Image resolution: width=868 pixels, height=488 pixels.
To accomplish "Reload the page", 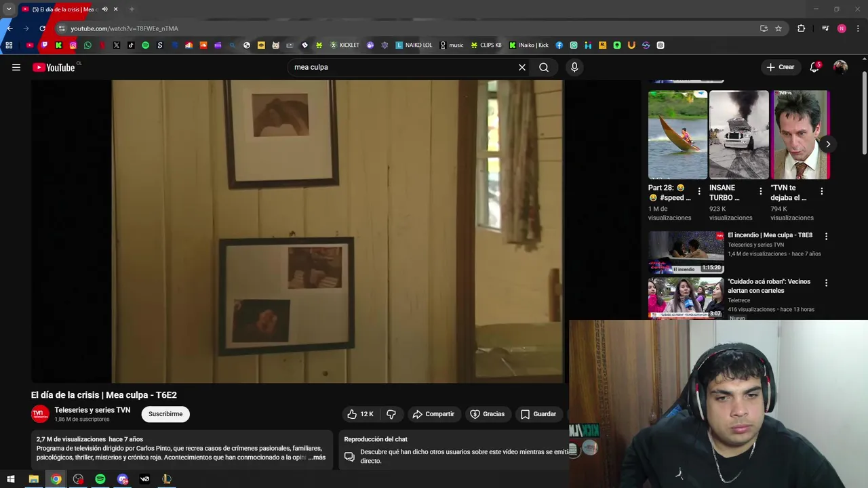I will [42, 28].
